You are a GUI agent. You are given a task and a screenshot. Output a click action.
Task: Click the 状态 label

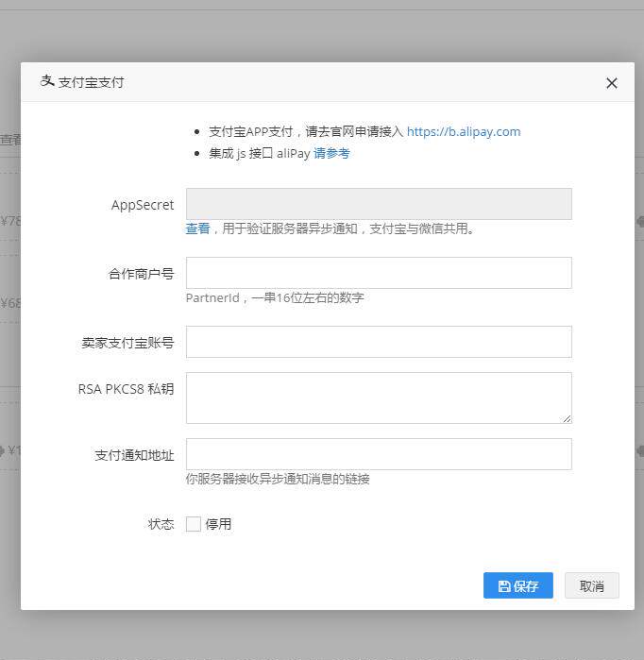pos(161,524)
